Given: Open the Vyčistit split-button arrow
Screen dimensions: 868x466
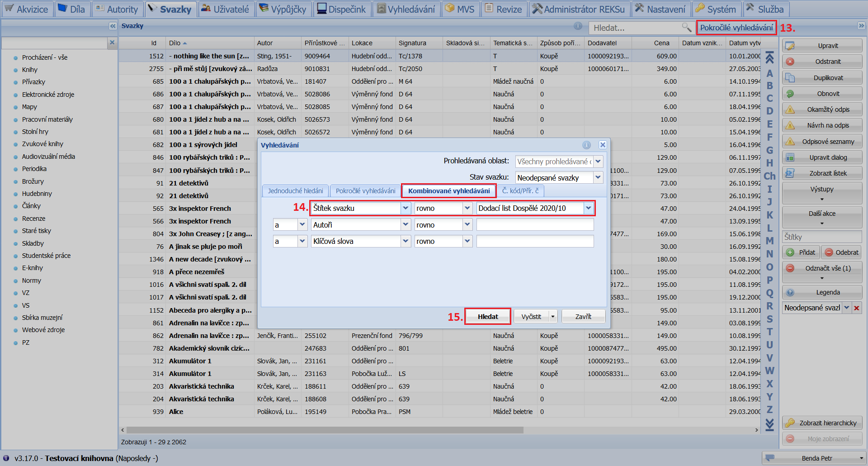Looking at the screenshot, I should coord(553,317).
